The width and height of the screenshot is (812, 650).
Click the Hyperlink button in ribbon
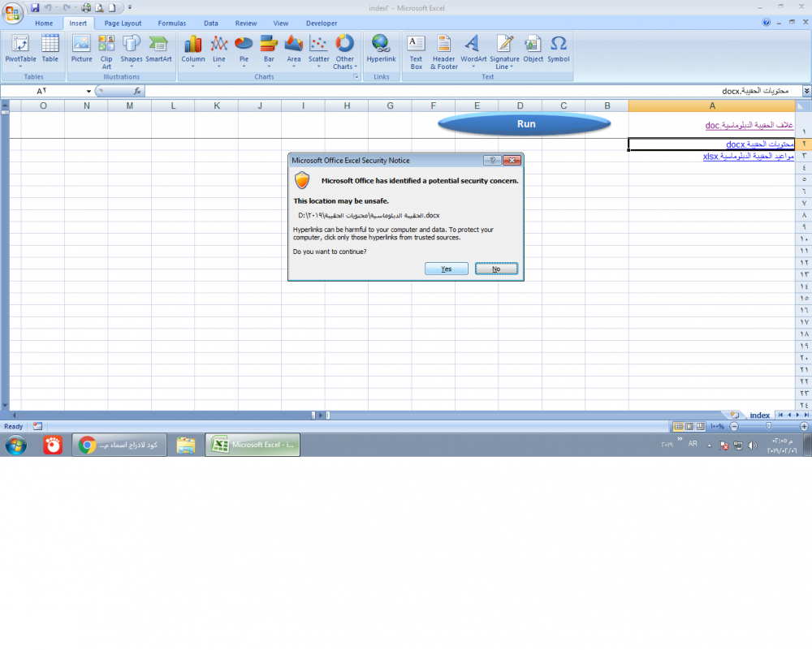pos(381,51)
